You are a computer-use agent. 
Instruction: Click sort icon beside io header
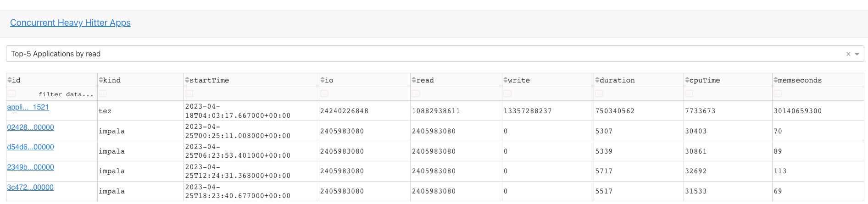click(323, 80)
